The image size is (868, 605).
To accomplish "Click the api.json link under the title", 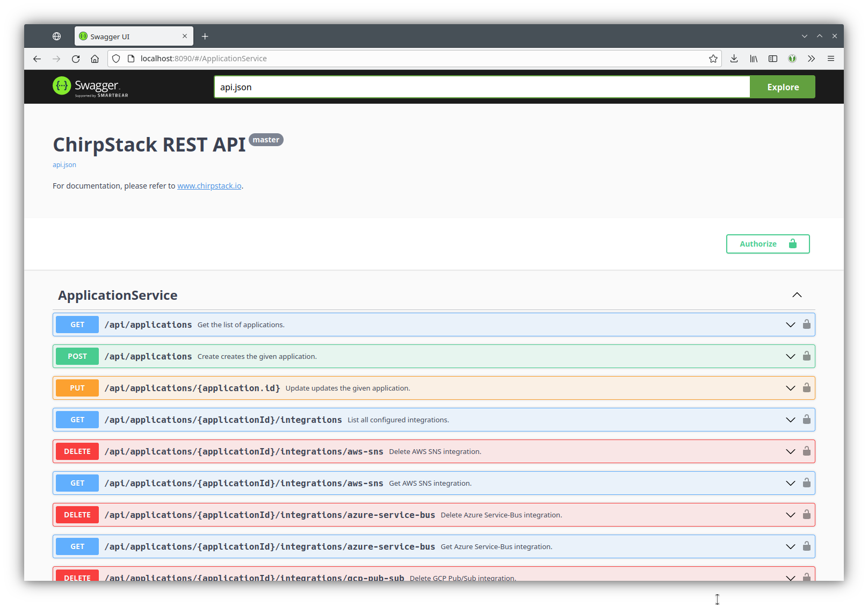I will tap(64, 165).
